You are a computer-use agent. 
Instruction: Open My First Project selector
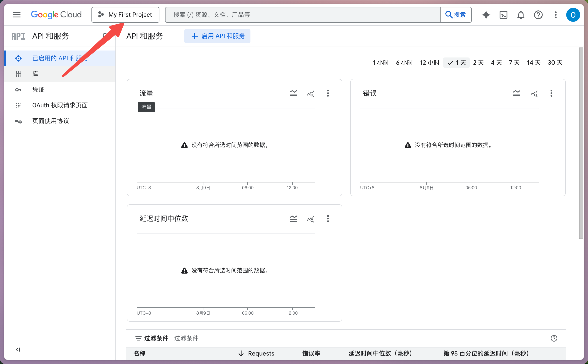(125, 15)
